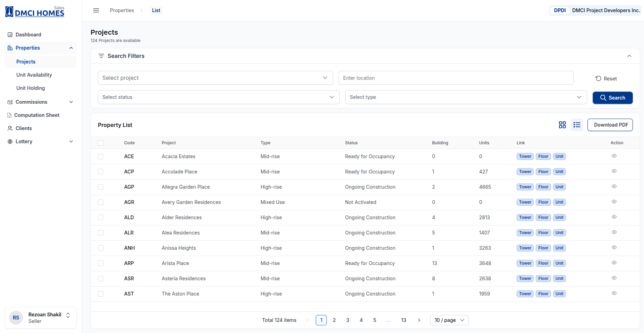Switch to list view icon
This screenshot has width=644, height=333.
[577, 125]
